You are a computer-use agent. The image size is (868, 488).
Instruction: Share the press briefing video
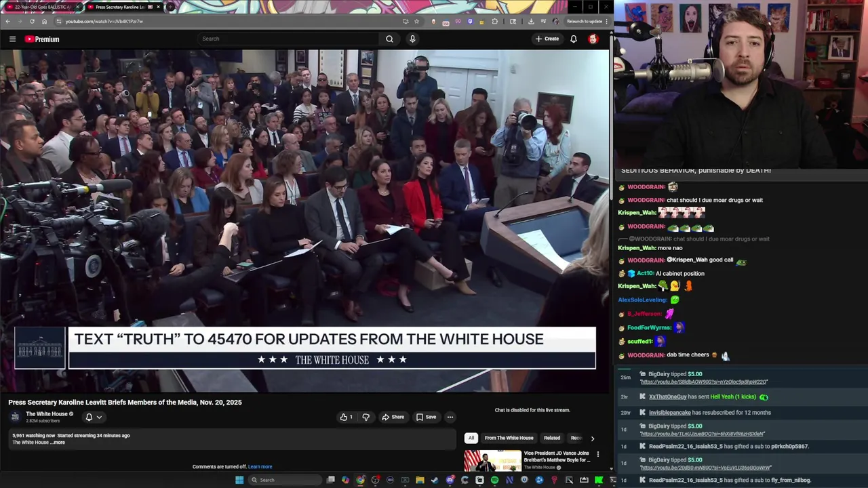click(393, 417)
